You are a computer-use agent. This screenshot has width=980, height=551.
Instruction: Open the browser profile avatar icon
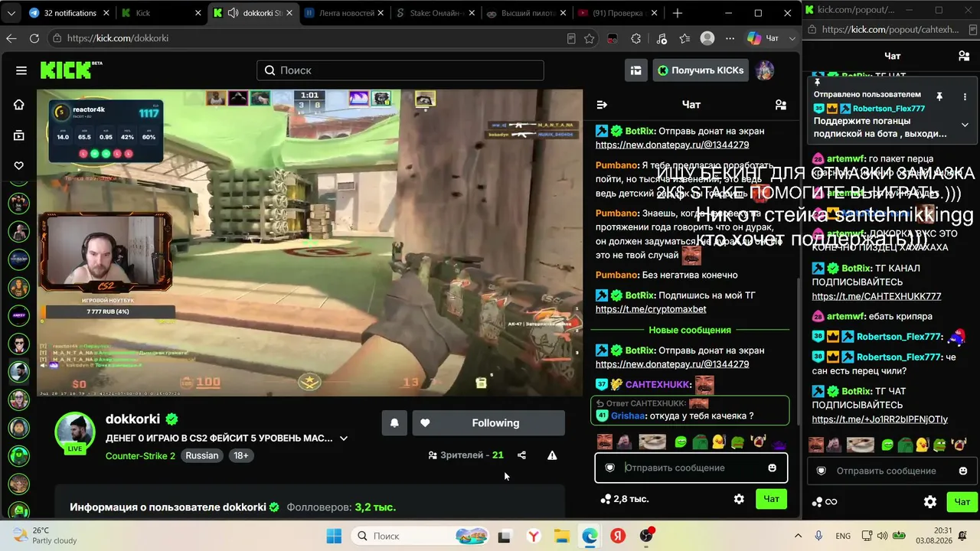(x=707, y=38)
